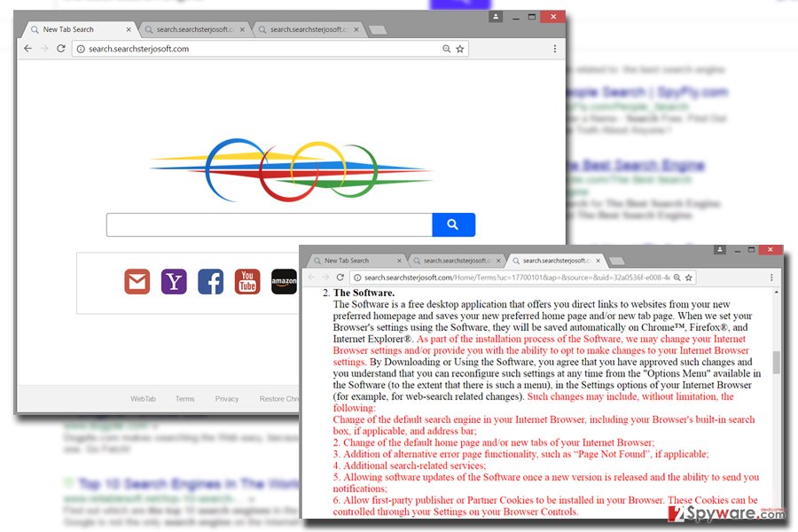The image size is (798, 532).
Task: Click the user profile icon in the main window title bar
Action: click(496, 17)
